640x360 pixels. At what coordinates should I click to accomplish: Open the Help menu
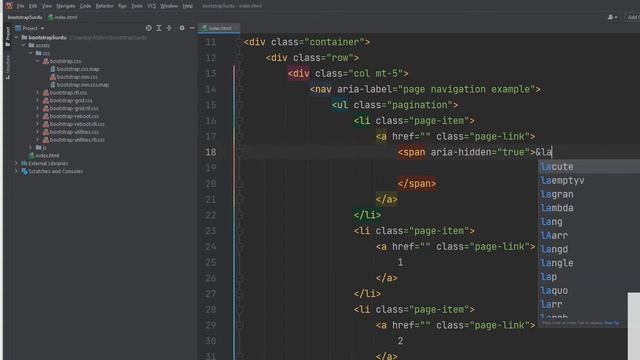[187, 6]
